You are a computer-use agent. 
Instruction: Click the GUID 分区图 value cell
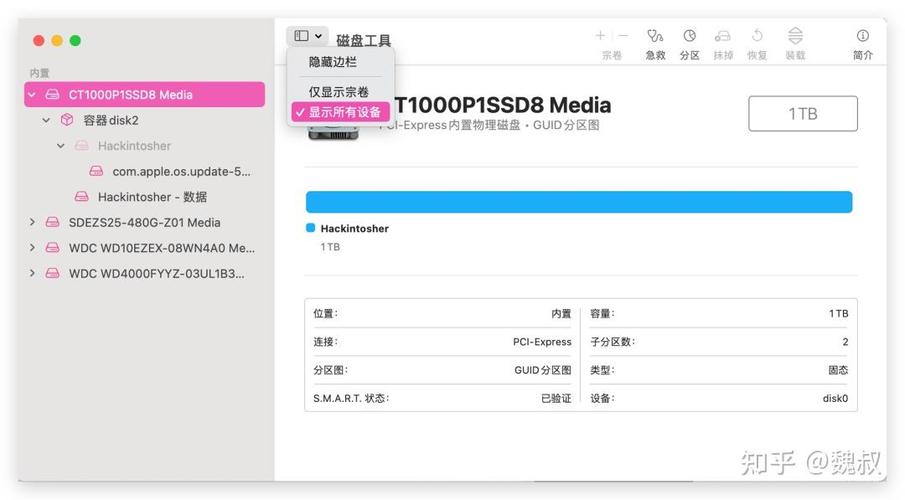(x=543, y=370)
